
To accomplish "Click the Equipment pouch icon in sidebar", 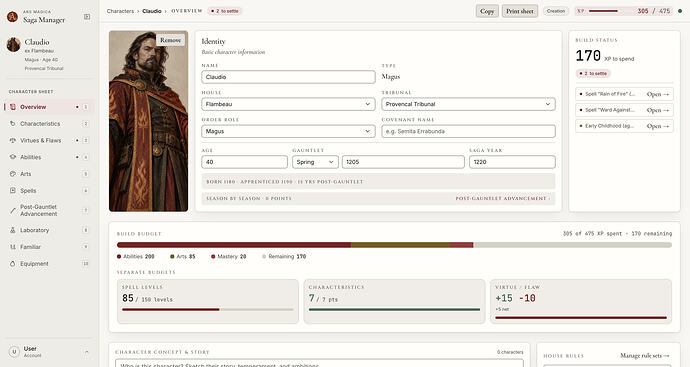I will click(x=13, y=264).
